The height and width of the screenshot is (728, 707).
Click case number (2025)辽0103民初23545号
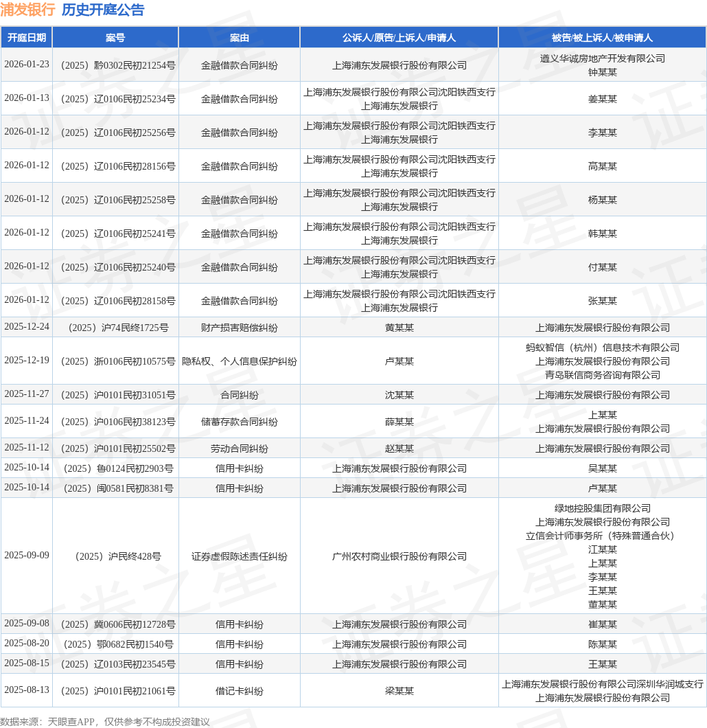pyautogui.click(x=118, y=664)
